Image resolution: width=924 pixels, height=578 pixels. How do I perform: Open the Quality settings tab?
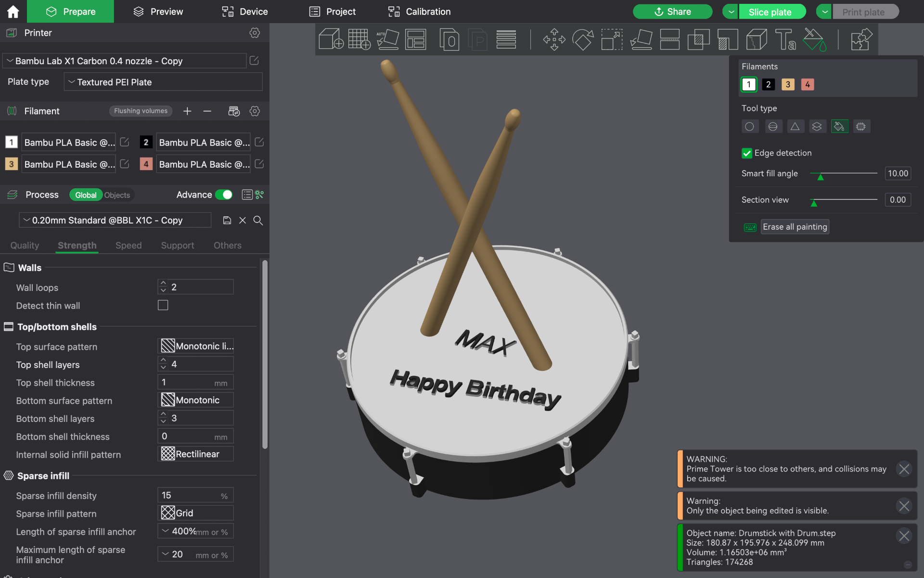point(25,245)
